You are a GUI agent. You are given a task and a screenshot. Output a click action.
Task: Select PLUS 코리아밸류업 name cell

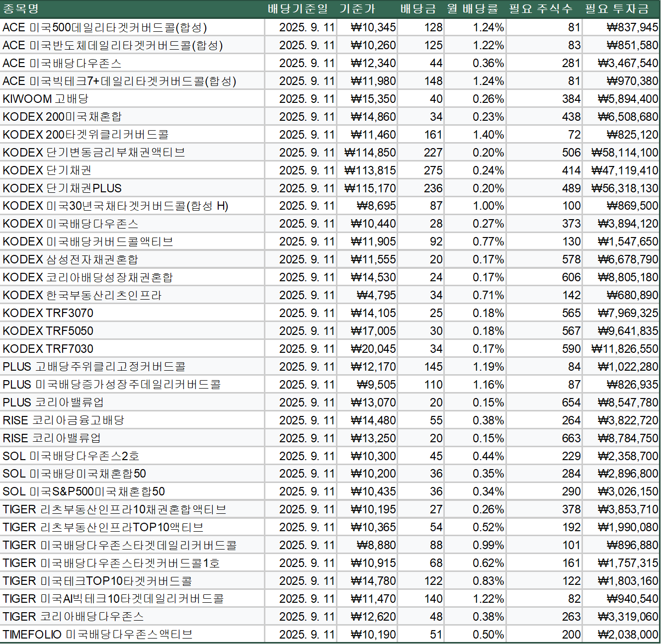(132, 402)
